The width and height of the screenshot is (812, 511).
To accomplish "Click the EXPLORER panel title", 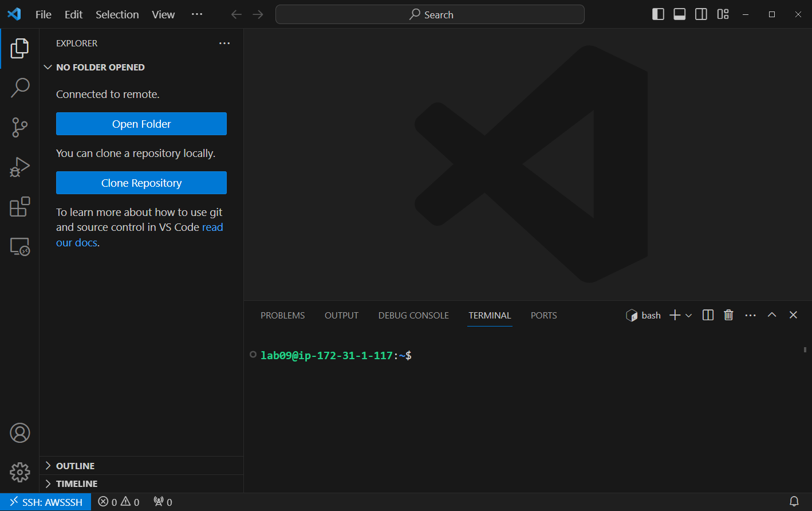I will [77, 43].
